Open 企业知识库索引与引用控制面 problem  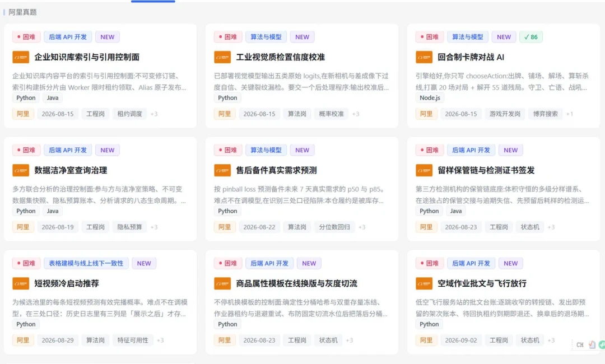pyautogui.click(x=87, y=57)
